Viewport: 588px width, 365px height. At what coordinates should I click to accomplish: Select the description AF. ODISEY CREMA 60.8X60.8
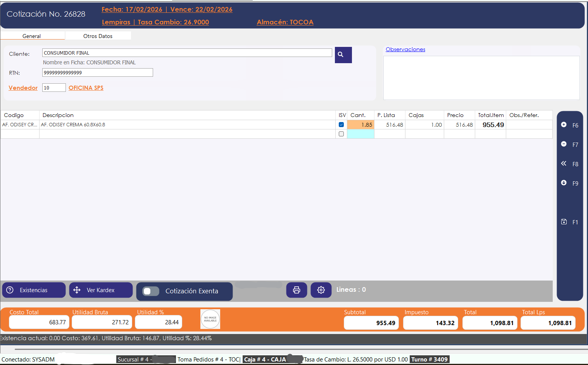pyautogui.click(x=73, y=125)
